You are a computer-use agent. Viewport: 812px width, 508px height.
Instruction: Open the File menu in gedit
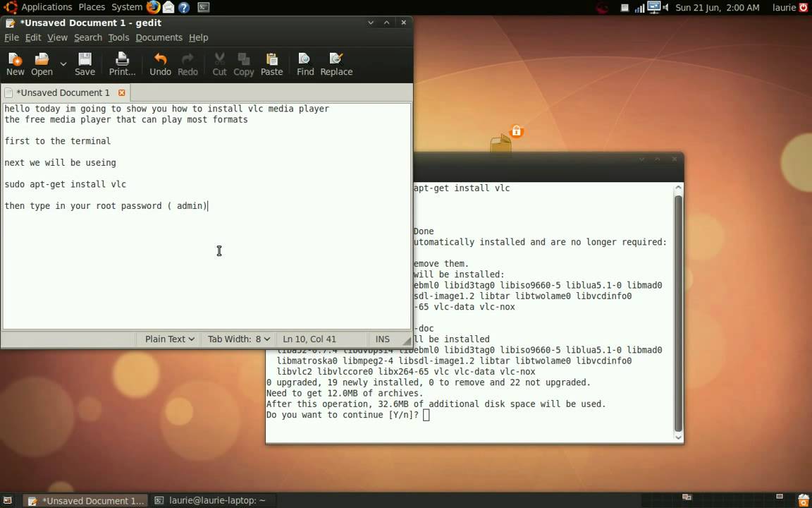(x=11, y=37)
